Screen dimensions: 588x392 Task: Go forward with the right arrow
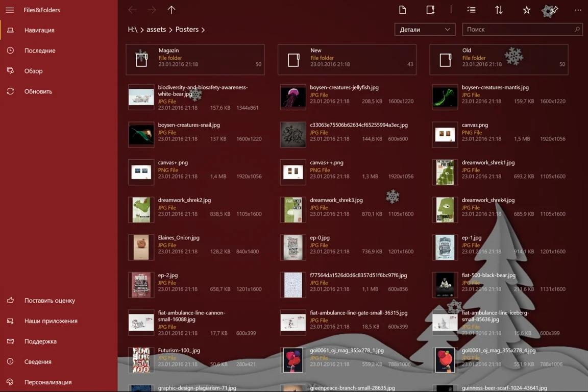click(x=152, y=10)
